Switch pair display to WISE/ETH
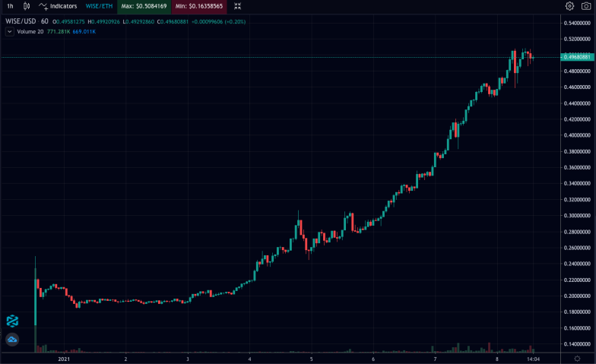 coord(99,6)
